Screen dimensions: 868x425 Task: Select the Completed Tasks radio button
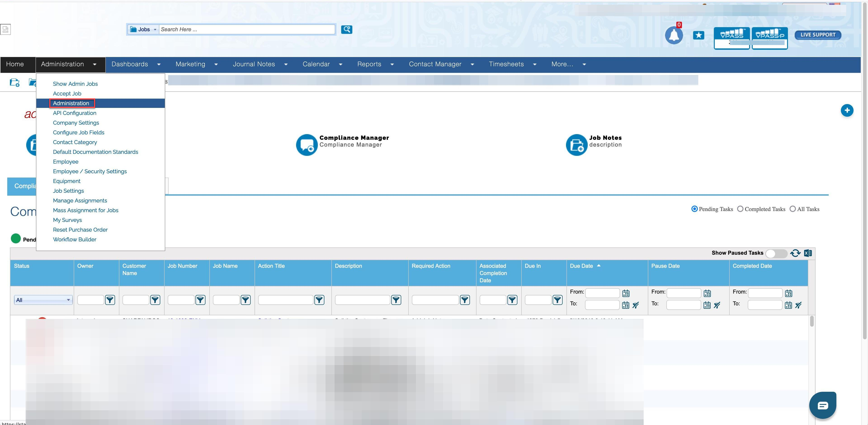[x=740, y=209]
